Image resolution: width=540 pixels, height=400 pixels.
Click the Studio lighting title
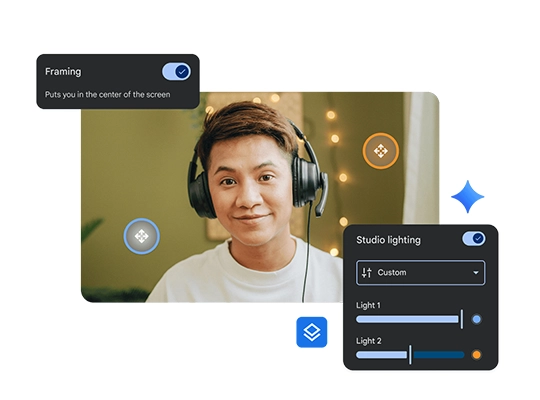[x=388, y=240]
